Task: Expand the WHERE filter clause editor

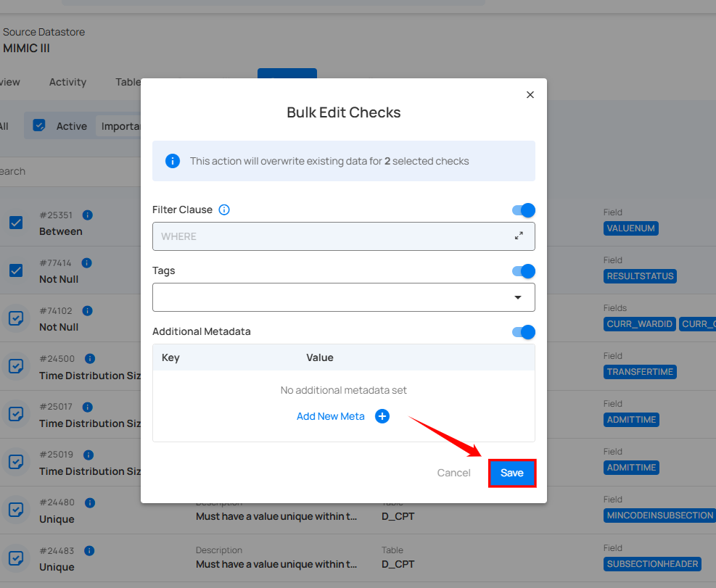Action: pyautogui.click(x=519, y=236)
